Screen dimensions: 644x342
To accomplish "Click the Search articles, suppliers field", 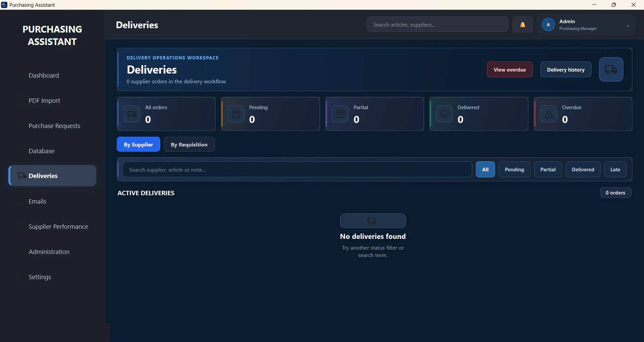I will [x=437, y=25].
